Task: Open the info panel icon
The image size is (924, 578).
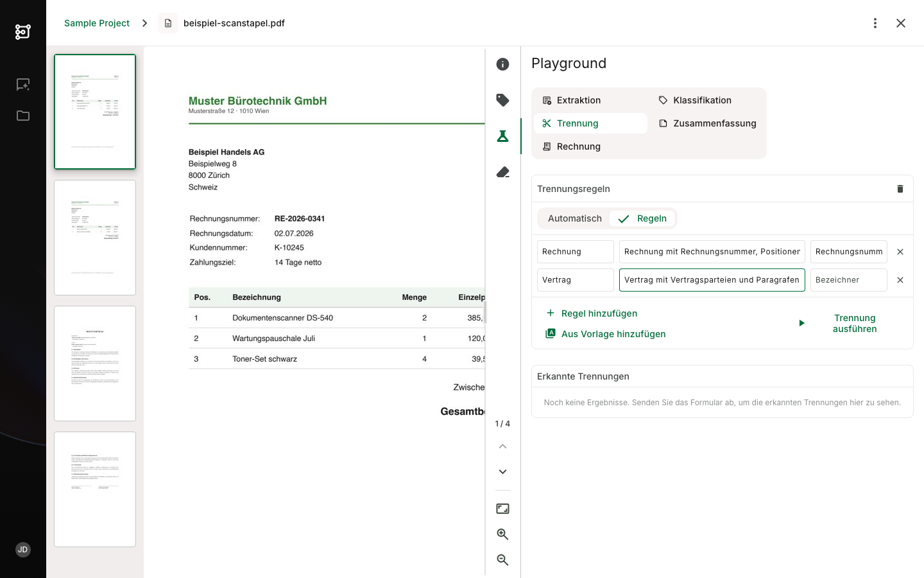Action: click(503, 64)
